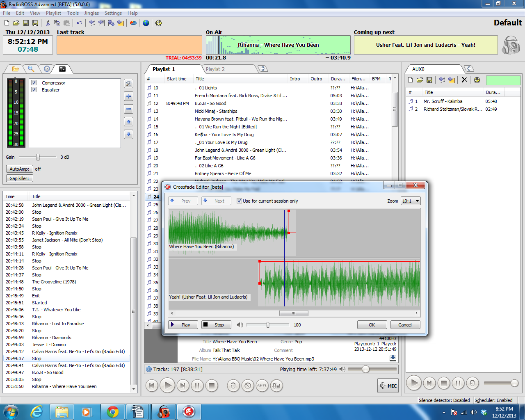
Task: Click the New playlist icon in main toolbar
Action: (7, 23)
